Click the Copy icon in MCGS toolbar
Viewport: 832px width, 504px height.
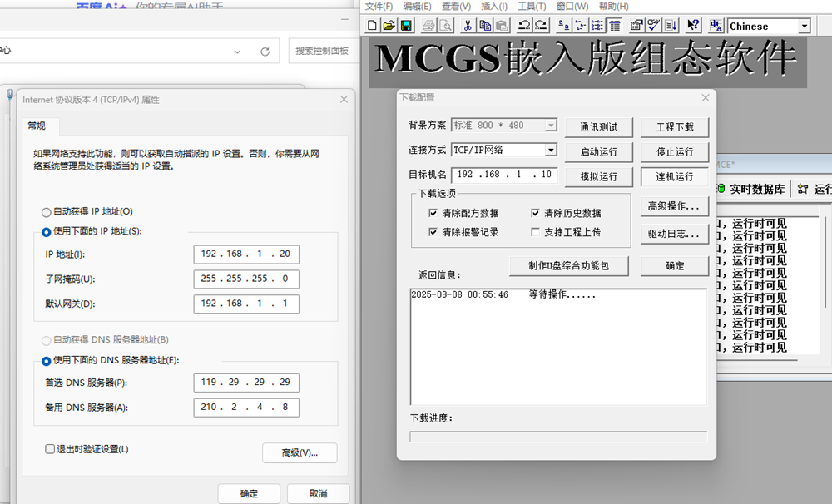point(485,26)
